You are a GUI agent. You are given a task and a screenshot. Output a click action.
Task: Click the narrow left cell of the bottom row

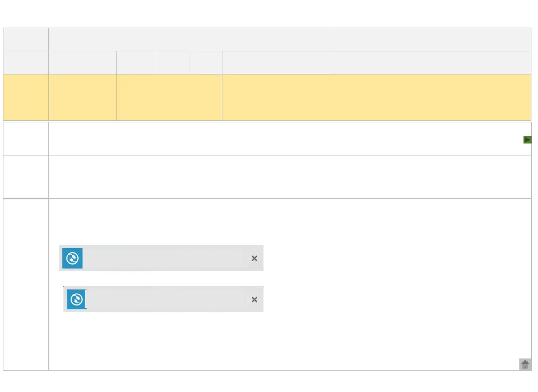[26, 284]
